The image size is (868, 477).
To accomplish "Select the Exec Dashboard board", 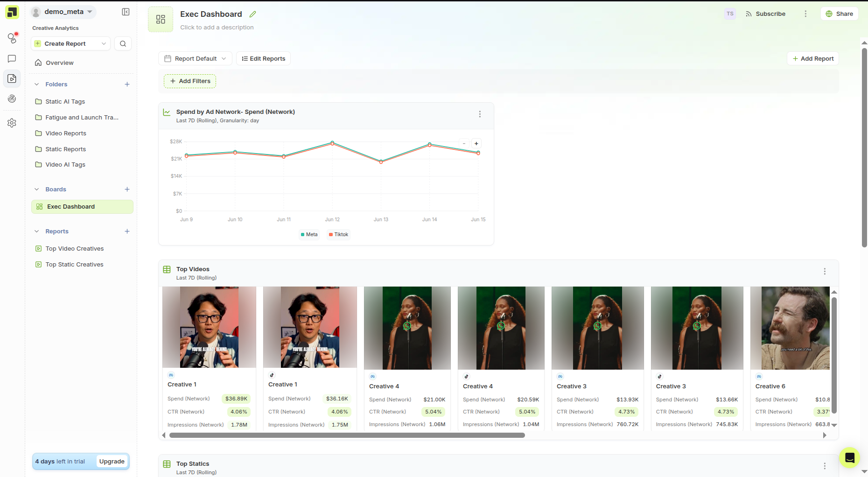I will (82, 207).
